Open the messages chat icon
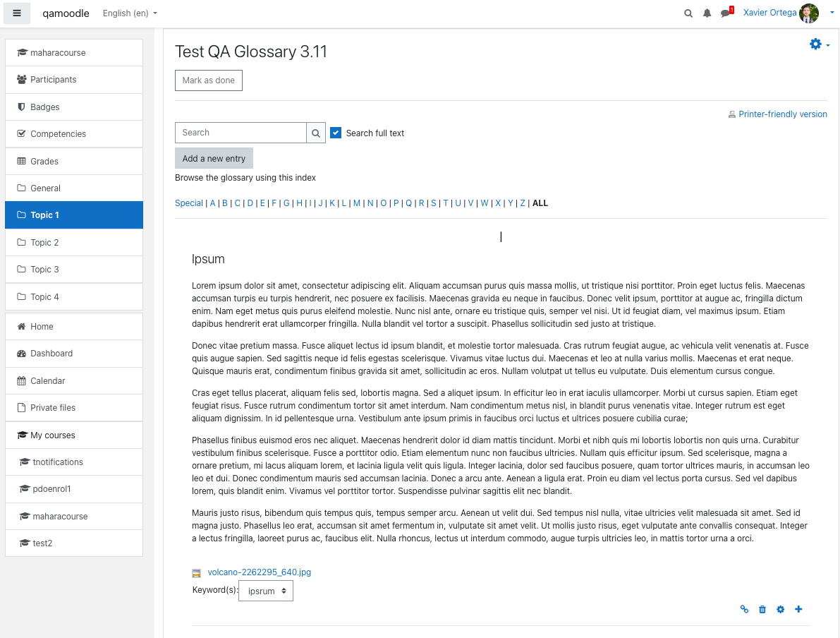The image size is (840, 638). pyautogui.click(x=726, y=13)
